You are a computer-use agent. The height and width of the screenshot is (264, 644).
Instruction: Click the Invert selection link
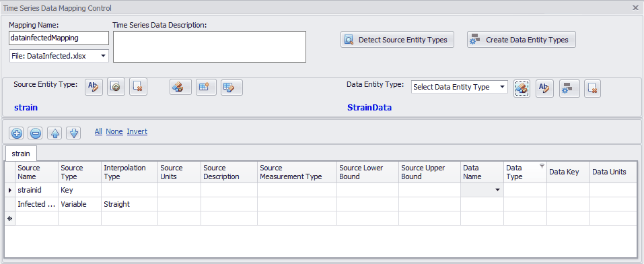pos(137,131)
